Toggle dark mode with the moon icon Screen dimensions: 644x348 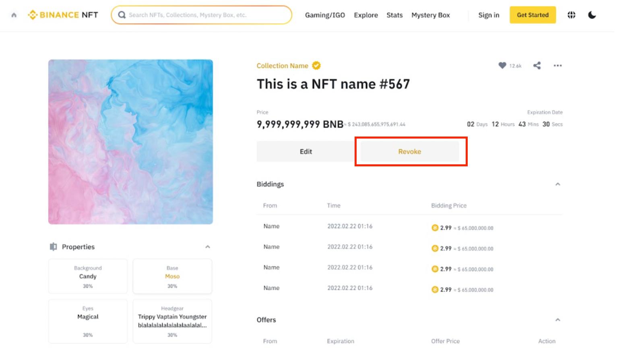coord(592,15)
